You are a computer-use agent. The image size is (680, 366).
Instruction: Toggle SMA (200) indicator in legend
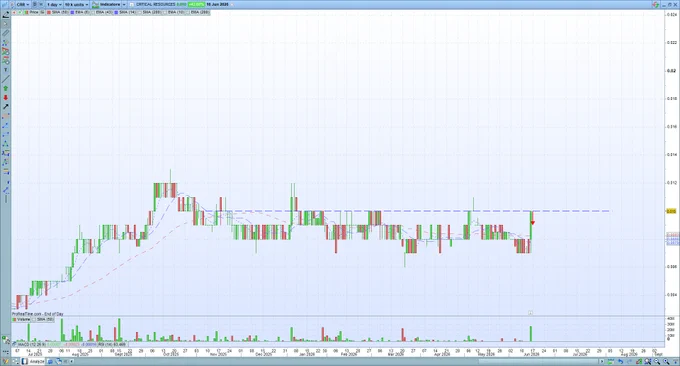point(150,13)
